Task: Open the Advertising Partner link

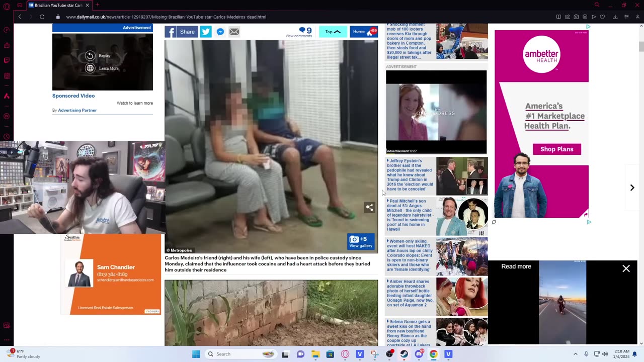Action: (77, 110)
